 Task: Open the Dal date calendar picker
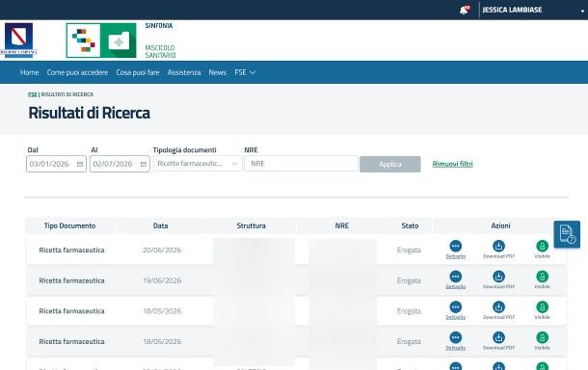point(80,164)
